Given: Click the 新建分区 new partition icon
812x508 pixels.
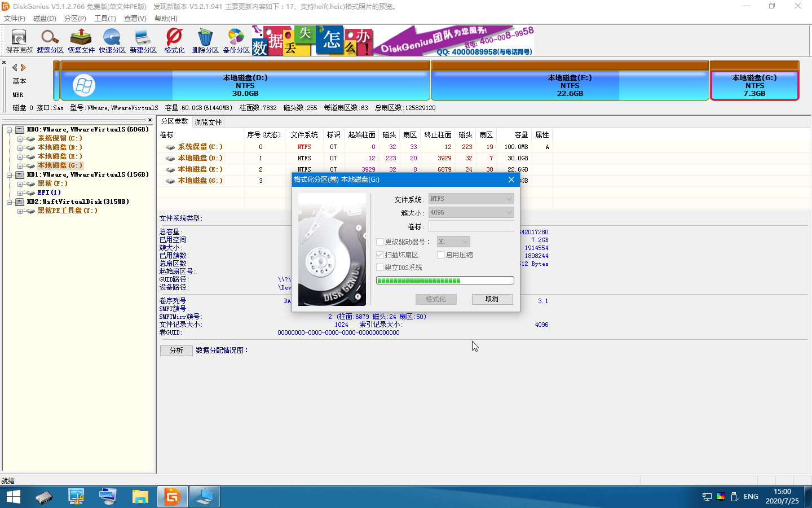Looking at the screenshot, I should [143, 41].
